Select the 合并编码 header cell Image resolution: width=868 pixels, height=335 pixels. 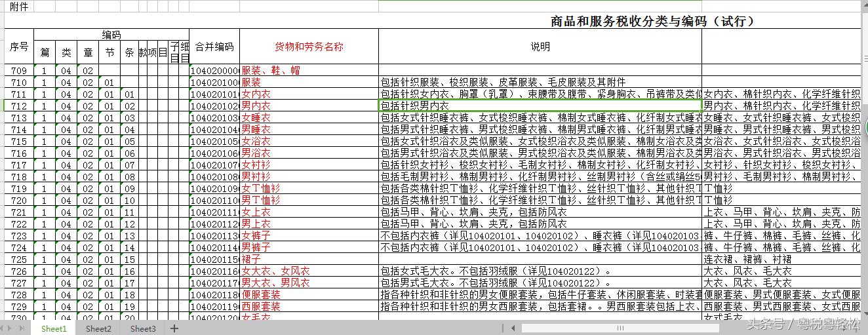pyautogui.click(x=214, y=47)
